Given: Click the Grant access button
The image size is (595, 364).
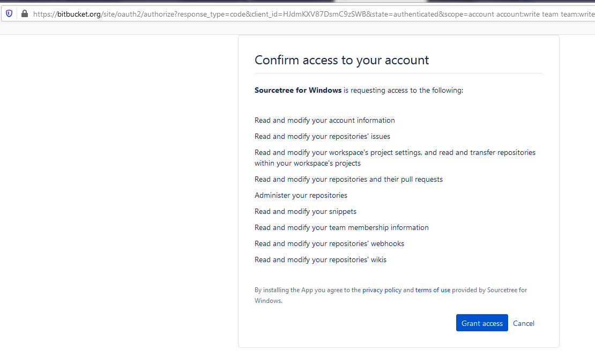Looking at the screenshot, I should click(x=482, y=323).
